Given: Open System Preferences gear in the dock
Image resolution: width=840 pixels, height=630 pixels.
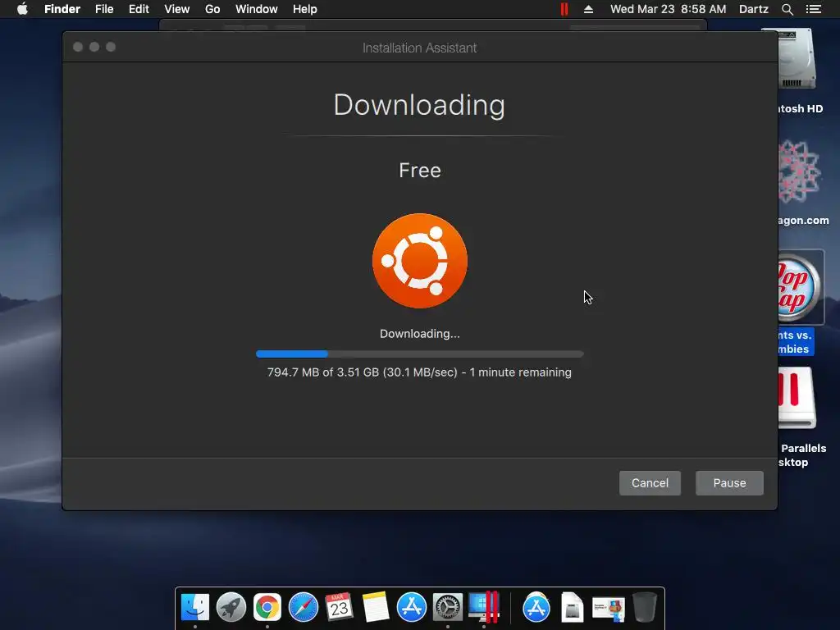Looking at the screenshot, I should click(447, 607).
